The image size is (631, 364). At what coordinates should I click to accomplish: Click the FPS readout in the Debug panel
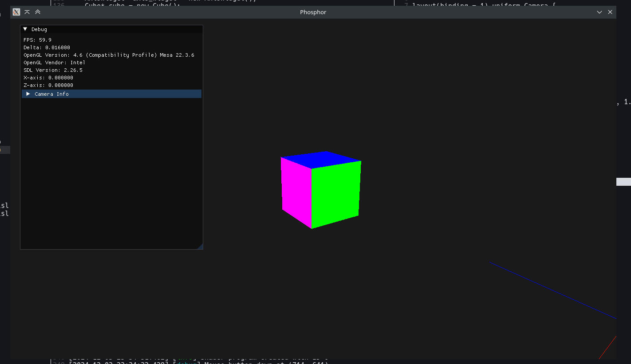point(37,39)
